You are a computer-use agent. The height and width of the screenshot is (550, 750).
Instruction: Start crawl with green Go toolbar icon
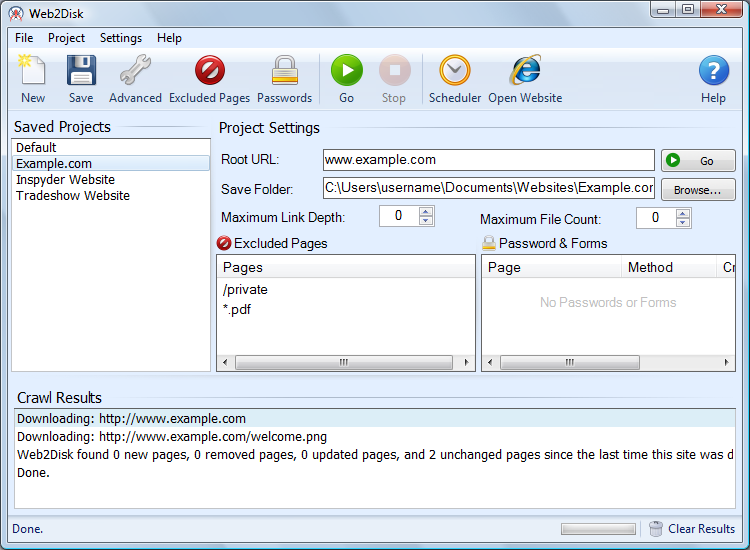[346, 70]
